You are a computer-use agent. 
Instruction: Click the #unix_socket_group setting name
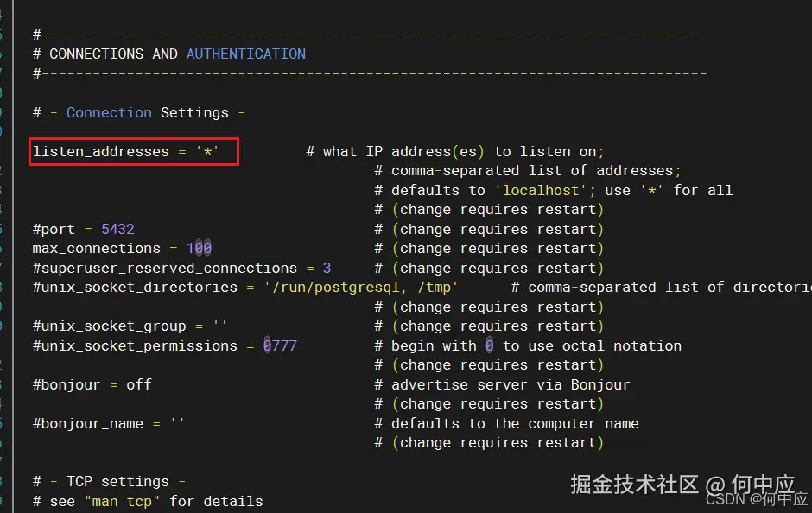coord(109,326)
